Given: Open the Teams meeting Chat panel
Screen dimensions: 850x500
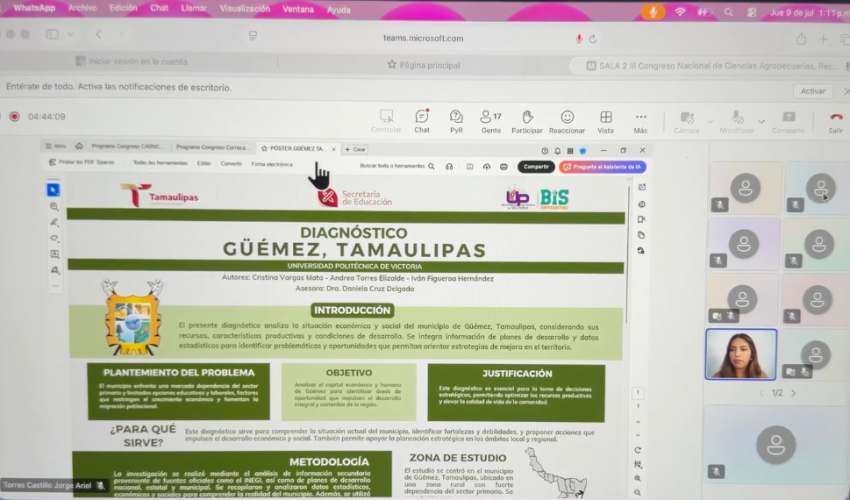Looking at the screenshot, I should pyautogui.click(x=422, y=121).
